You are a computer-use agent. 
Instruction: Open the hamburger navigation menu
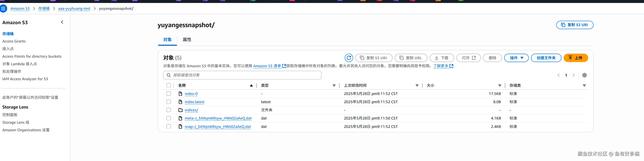tap(3, 9)
